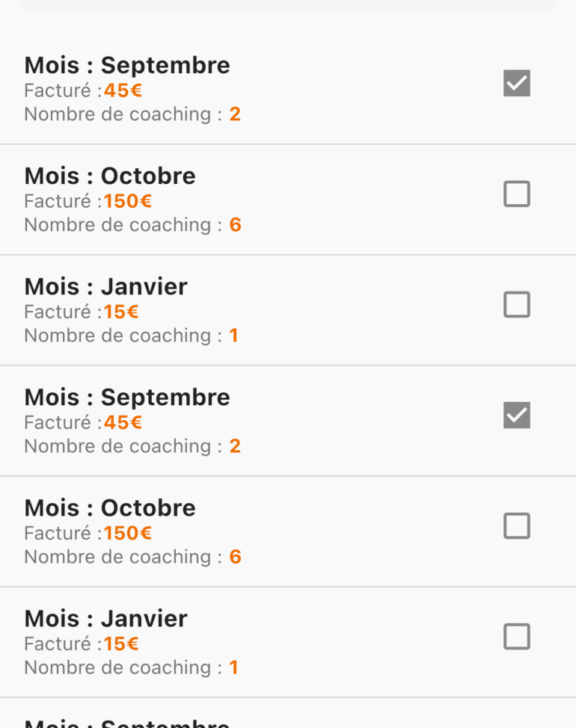Image resolution: width=576 pixels, height=728 pixels.
Task: Untick the second Septembre entry checkbox
Action: [x=517, y=415]
